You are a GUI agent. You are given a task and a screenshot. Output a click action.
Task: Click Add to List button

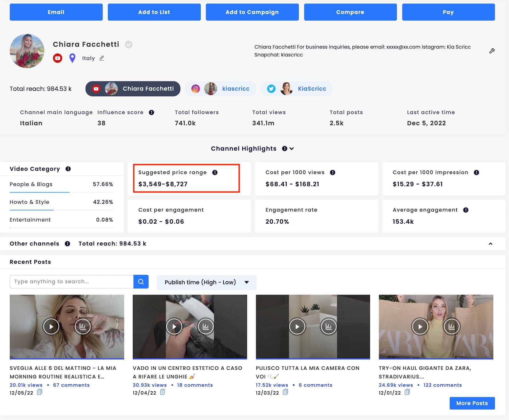point(154,12)
